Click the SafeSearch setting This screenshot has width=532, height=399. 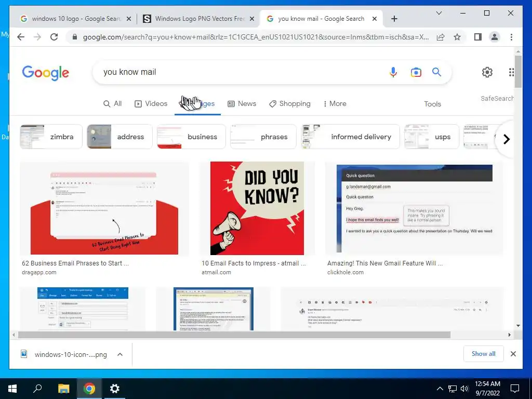(x=497, y=98)
